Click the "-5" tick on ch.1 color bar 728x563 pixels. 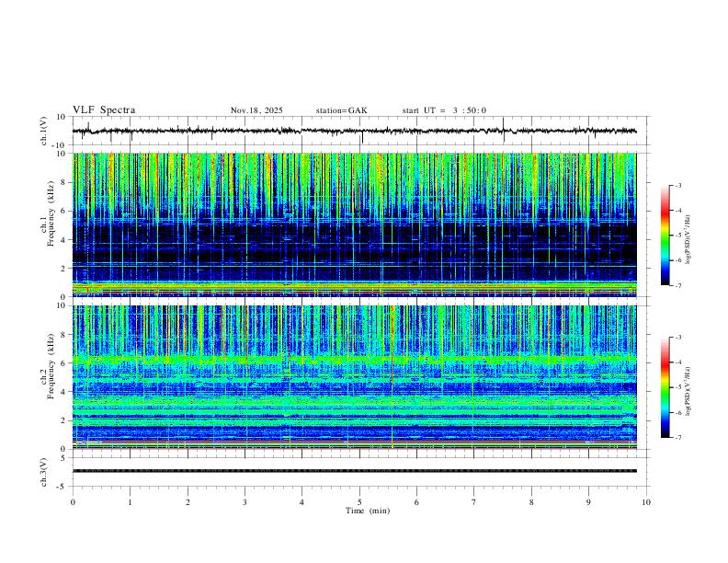[678, 236]
